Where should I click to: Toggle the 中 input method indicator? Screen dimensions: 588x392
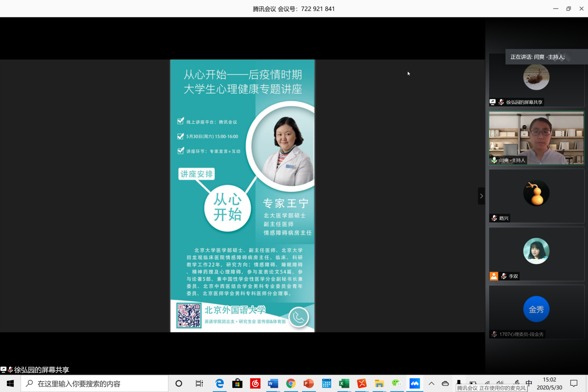tap(529, 382)
